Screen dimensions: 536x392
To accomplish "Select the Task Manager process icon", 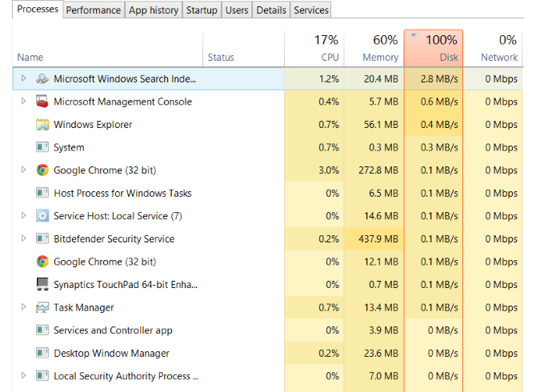I will [x=42, y=307].
